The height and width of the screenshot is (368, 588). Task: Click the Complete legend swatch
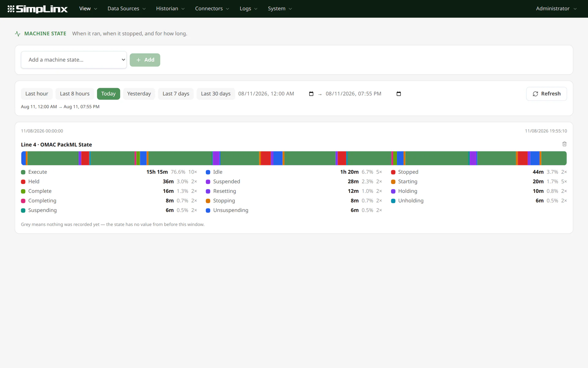(x=23, y=191)
